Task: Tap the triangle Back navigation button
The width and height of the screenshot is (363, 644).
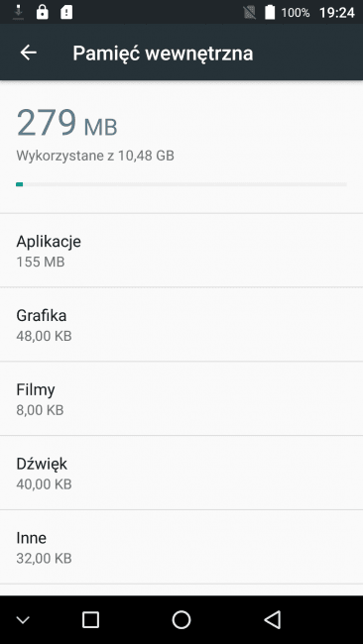Action: pyautogui.click(x=272, y=619)
